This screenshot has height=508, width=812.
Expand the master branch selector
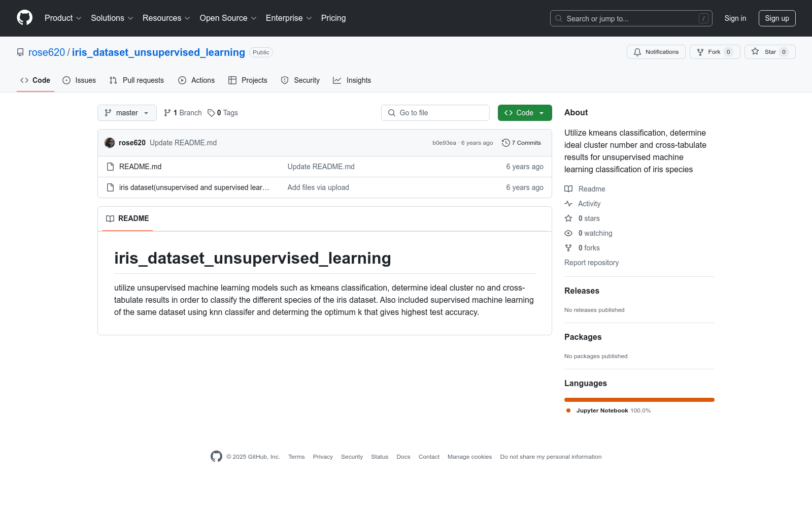127,113
